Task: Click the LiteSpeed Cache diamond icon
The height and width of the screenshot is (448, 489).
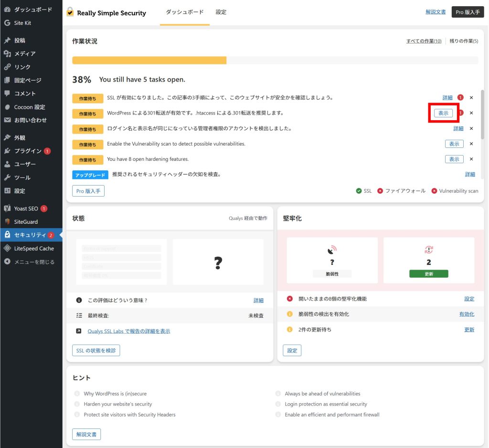Action: (x=7, y=249)
